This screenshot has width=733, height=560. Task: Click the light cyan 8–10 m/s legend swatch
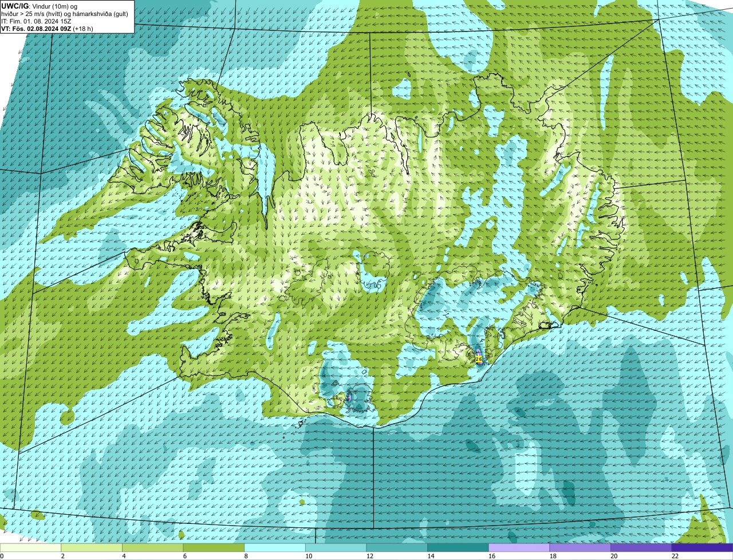(275, 547)
